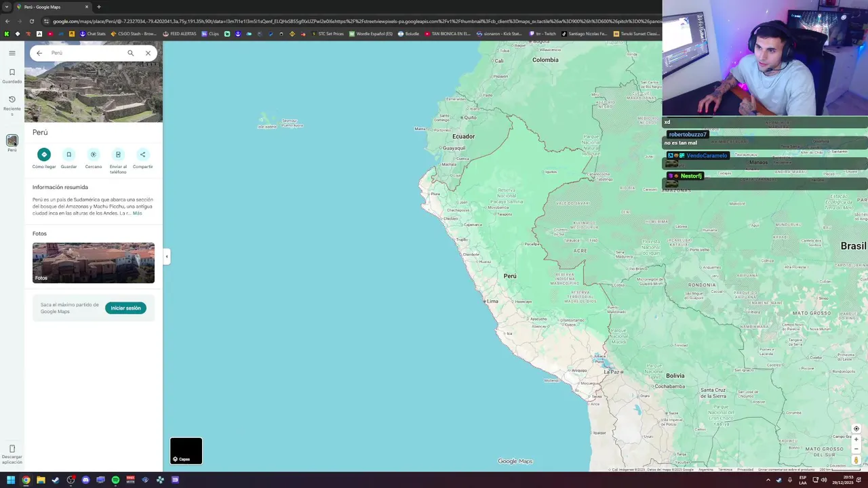
Task: Open a new browser tab
Action: click(x=99, y=7)
